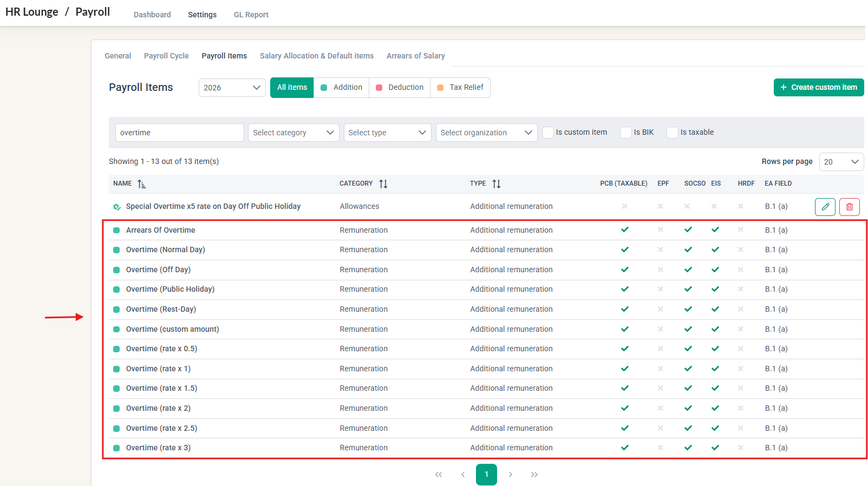Open the 2026 year dropdown
Viewport: 868px width, 486px height.
click(232, 88)
